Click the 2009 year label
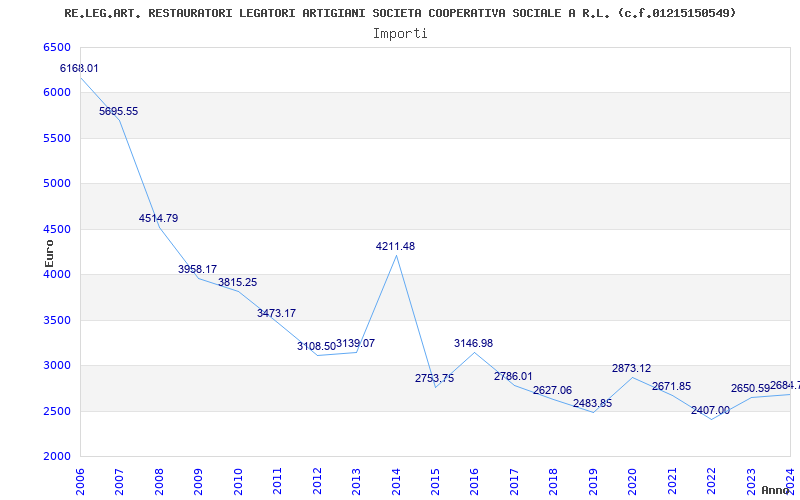 point(198,481)
